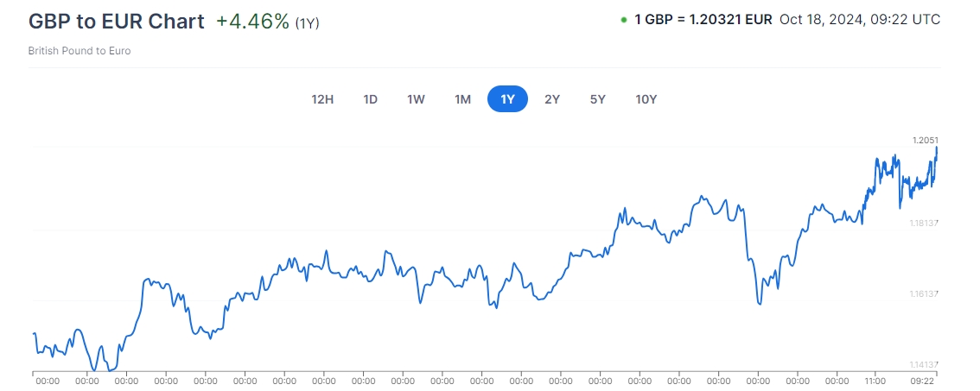Image resolution: width=980 pixels, height=391 pixels.
Task: Click the +4.46% change percentage
Action: [x=252, y=22]
